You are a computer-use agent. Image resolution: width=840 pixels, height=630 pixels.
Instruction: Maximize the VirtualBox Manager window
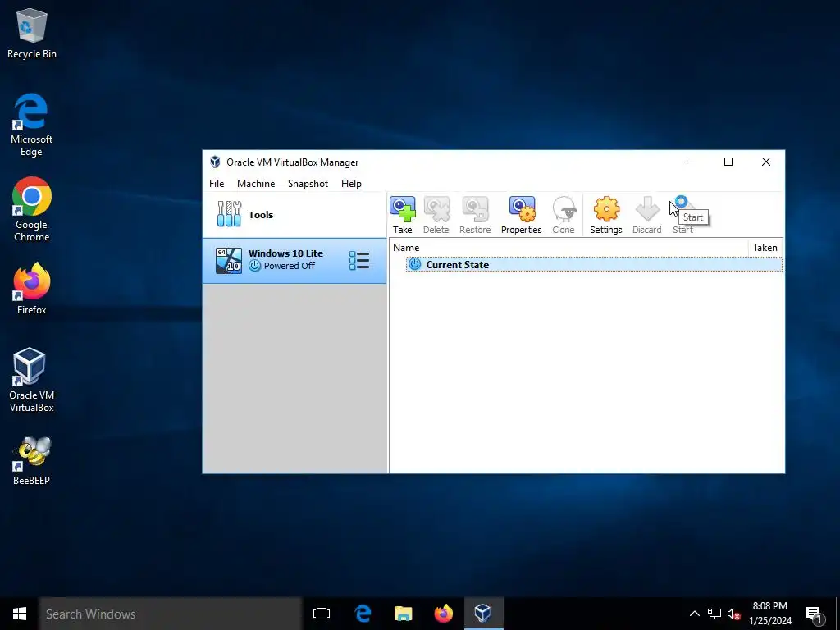point(728,162)
